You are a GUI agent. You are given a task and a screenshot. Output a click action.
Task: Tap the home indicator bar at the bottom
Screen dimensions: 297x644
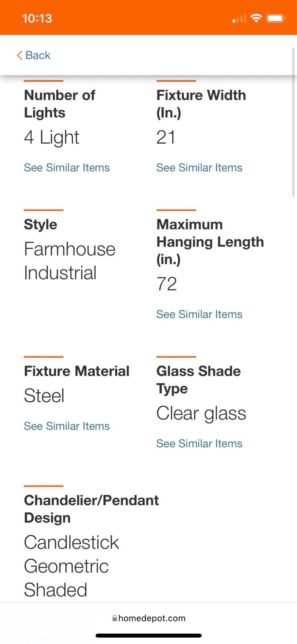[149, 636]
